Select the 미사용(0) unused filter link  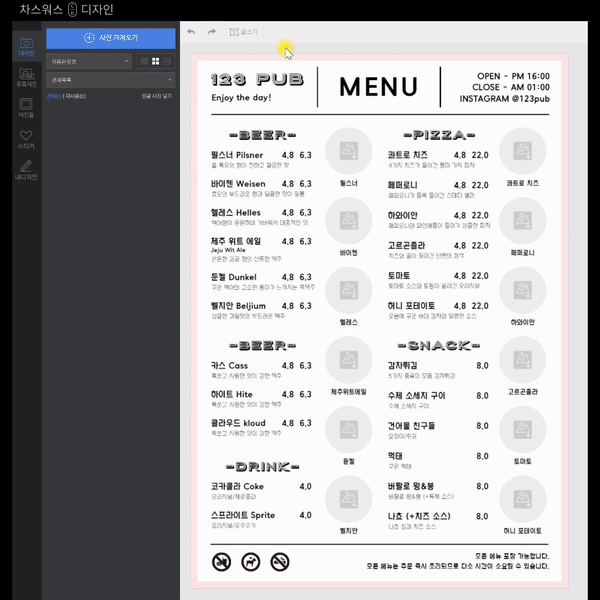tap(75, 96)
